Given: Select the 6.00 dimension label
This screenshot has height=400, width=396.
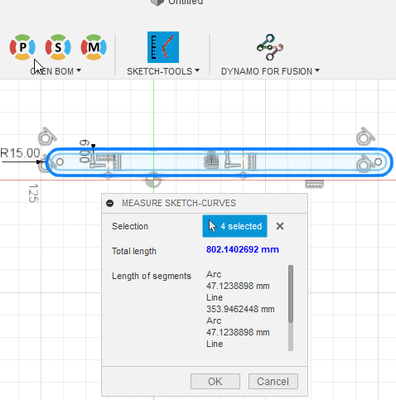Looking at the screenshot, I should (x=84, y=151).
